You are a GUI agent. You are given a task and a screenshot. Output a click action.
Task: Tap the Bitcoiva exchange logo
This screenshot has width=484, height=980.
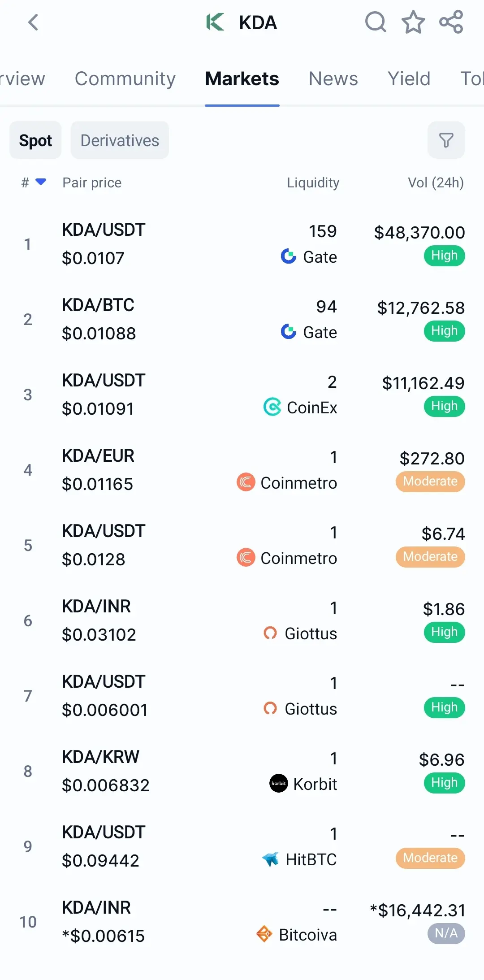(x=264, y=934)
